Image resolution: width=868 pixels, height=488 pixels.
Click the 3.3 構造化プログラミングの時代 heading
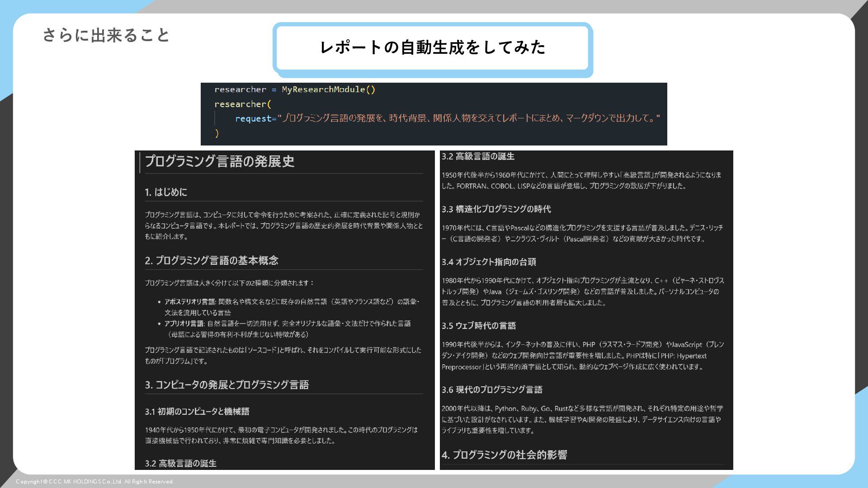point(496,209)
